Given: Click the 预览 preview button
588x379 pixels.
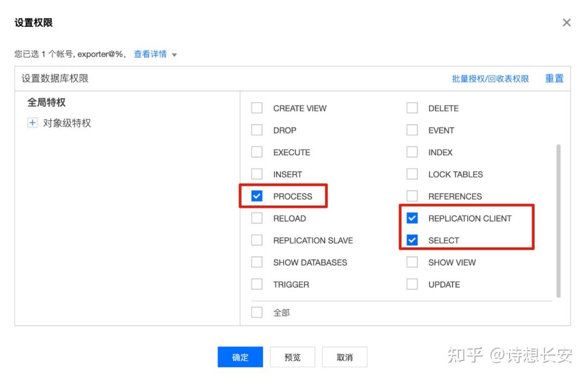Looking at the screenshot, I should tap(292, 357).
